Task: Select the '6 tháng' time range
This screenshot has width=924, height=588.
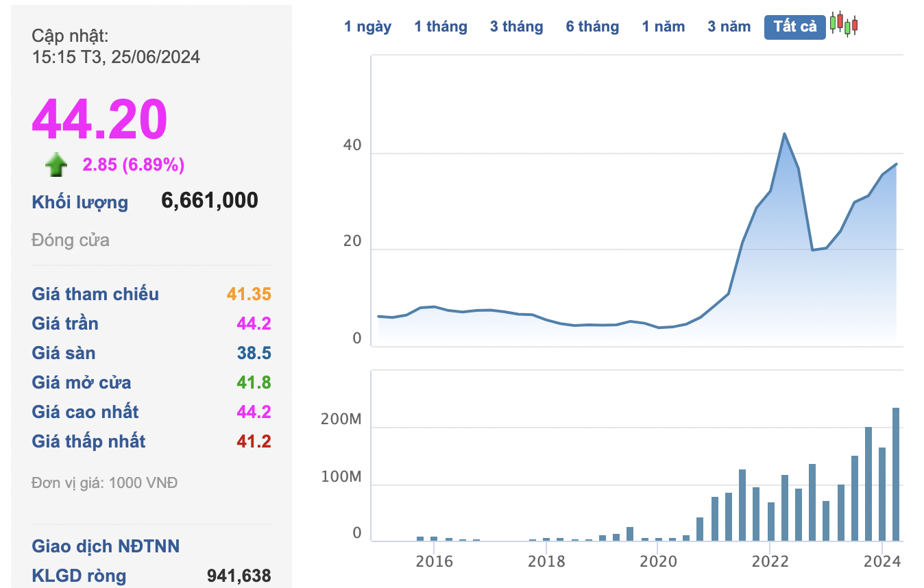Action: 592,27
